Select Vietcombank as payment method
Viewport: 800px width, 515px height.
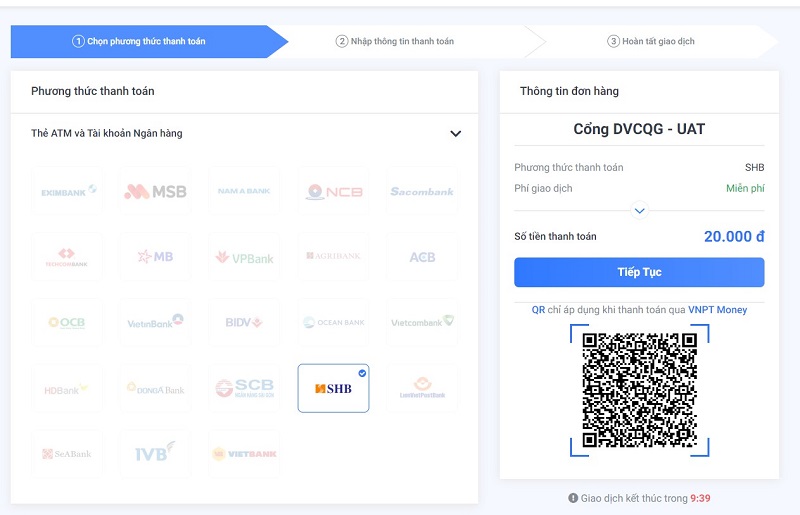[x=422, y=323]
